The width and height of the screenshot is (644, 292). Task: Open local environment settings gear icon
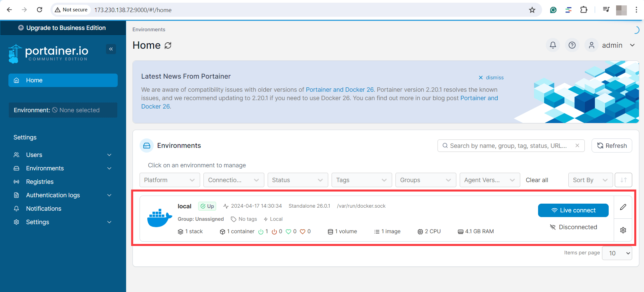tap(623, 230)
